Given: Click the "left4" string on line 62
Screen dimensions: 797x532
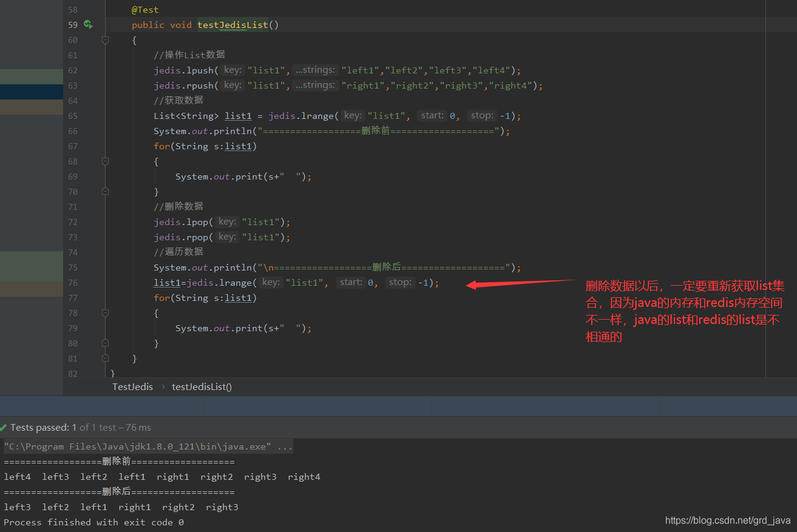Looking at the screenshot, I should click(x=492, y=70).
